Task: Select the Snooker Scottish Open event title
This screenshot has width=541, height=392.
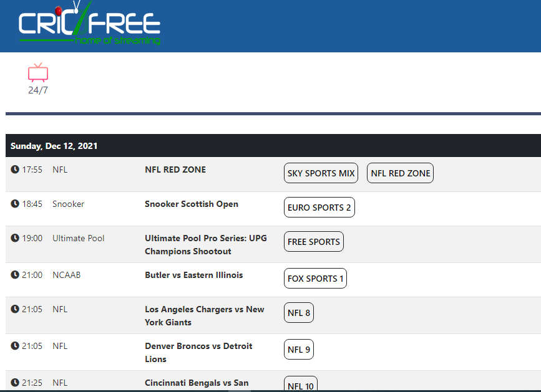Action: [192, 204]
